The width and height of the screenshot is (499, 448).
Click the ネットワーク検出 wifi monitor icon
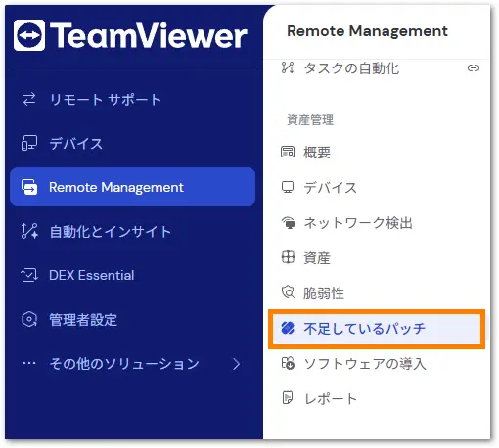pos(288,223)
